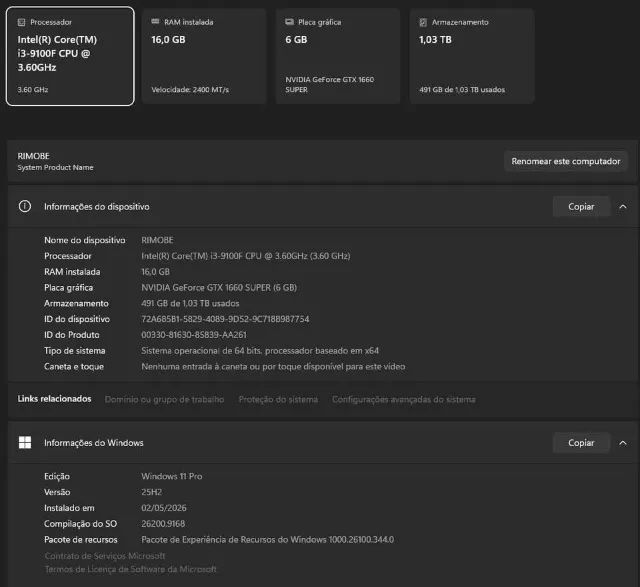Screen dimensions: 640x587
Task: Select NVIDIA GeForce GTX 1660 SUPER (6 GB) value
Action: tap(219, 287)
